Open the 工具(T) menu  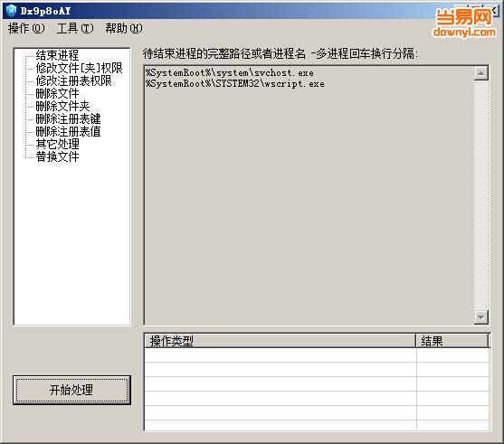tap(75, 29)
